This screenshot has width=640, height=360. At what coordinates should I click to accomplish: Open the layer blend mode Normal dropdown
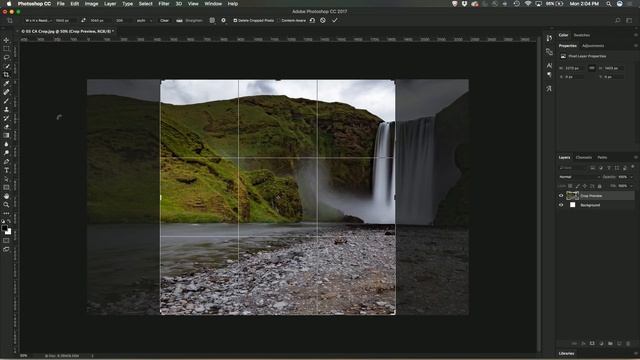pos(579,177)
